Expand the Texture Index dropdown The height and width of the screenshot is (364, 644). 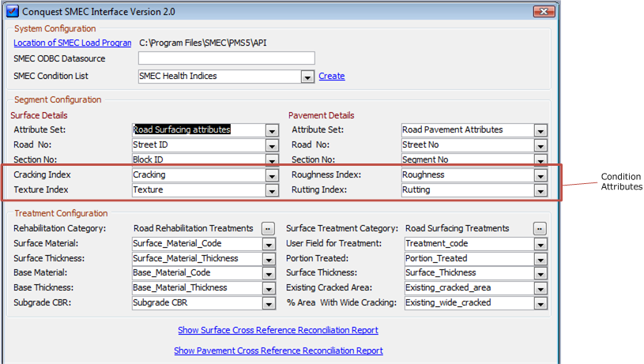click(x=272, y=190)
